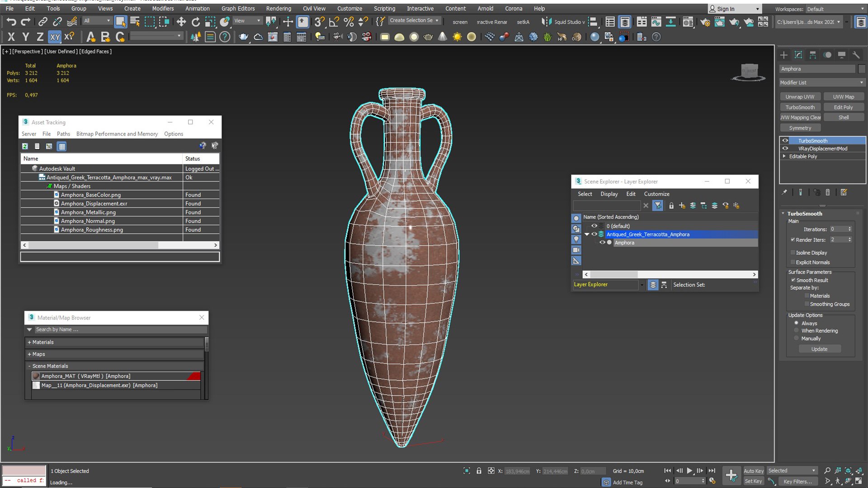Viewport: 868px width, 488px height.
Task: Enable Isoline Display checkbox
Action: [x=793, y=253]
